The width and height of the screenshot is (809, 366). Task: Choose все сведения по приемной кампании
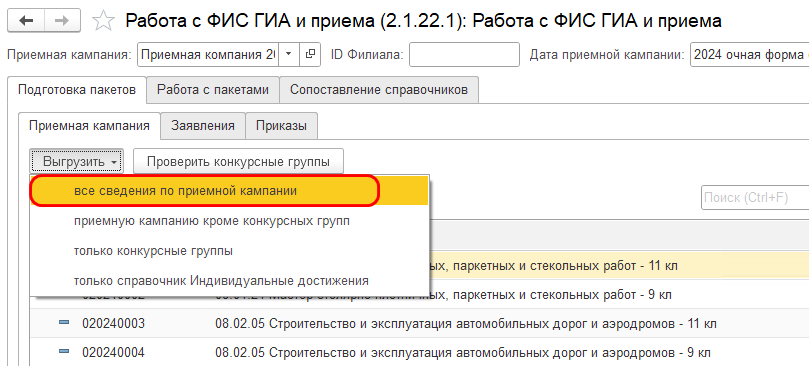[229, 190]
